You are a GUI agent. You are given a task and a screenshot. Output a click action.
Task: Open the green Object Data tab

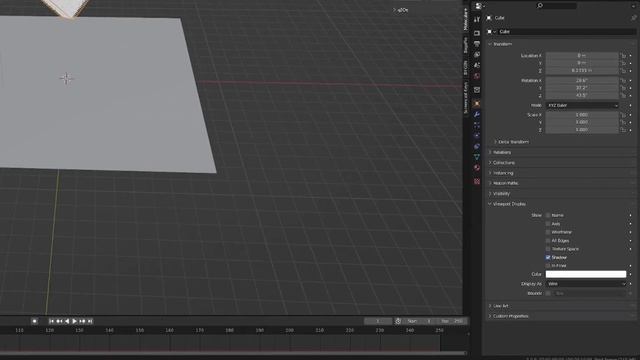click(477, 157)
